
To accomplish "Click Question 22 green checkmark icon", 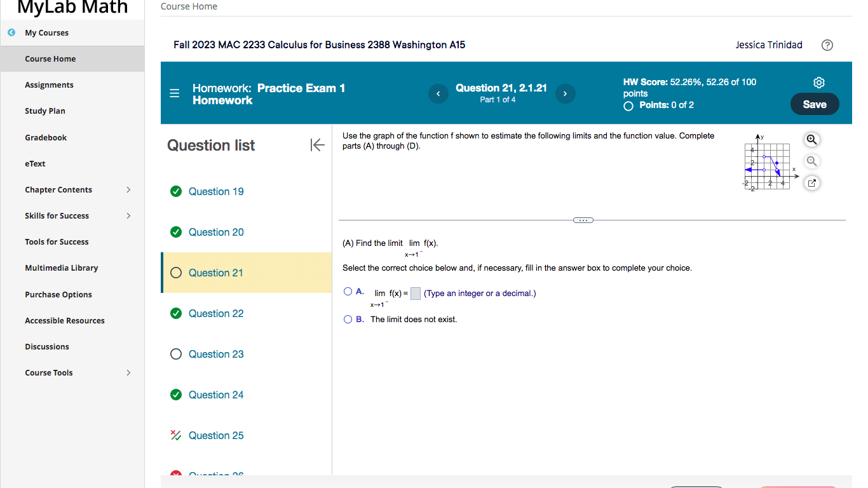I will 176,313.
